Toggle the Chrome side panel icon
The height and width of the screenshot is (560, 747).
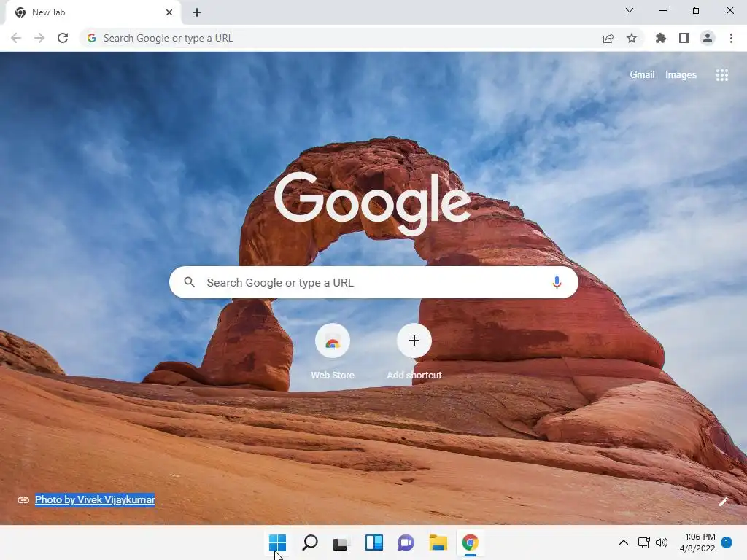(x=684, y=38)
